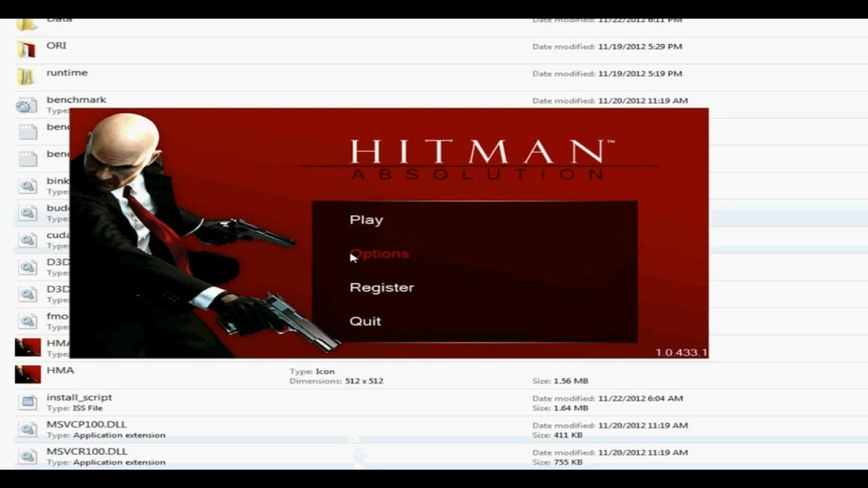The height and width of the screenshot is (488, 868).
Task: Click the launcher version number 1.0.433.1
Action: click(682, 352)
